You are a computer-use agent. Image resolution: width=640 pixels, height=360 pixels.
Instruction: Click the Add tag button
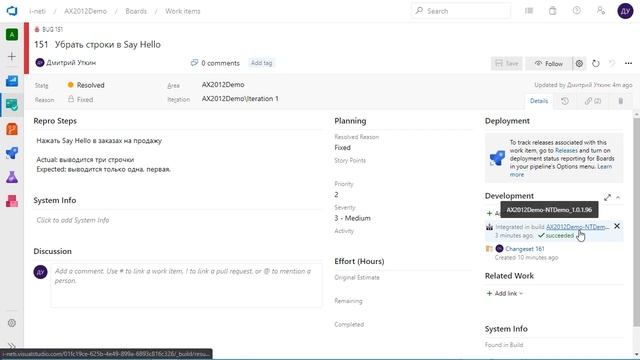point(262,63)
